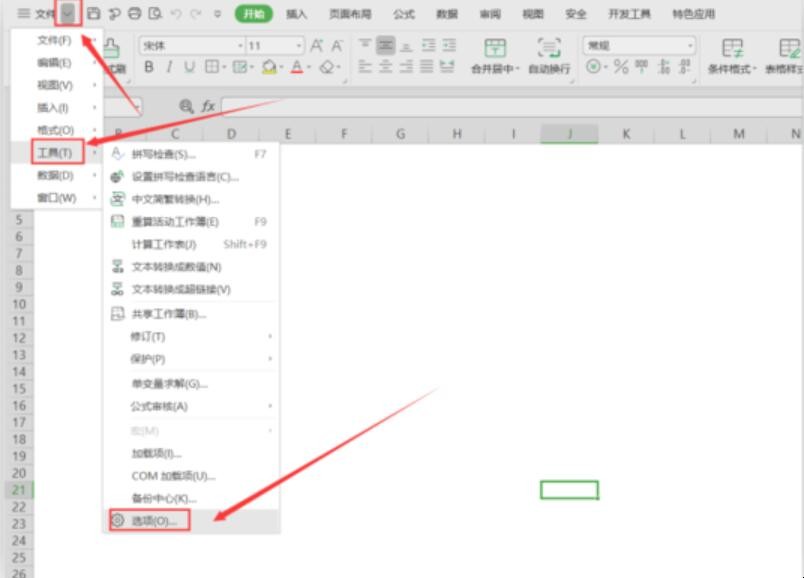Screen dimensions: 804x578
Task: Open the number format dropdown
Action: (x=690, y=46)
